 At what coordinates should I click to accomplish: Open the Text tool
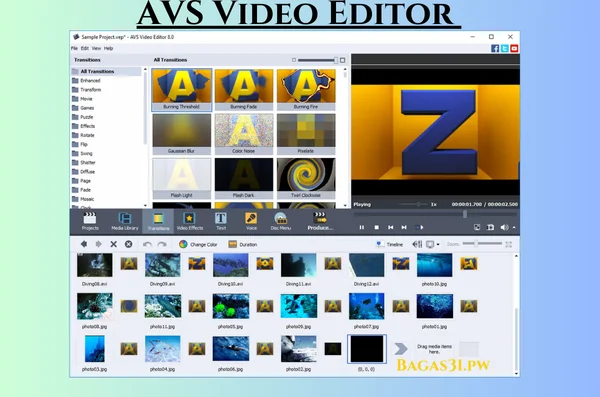coord(221,221)
